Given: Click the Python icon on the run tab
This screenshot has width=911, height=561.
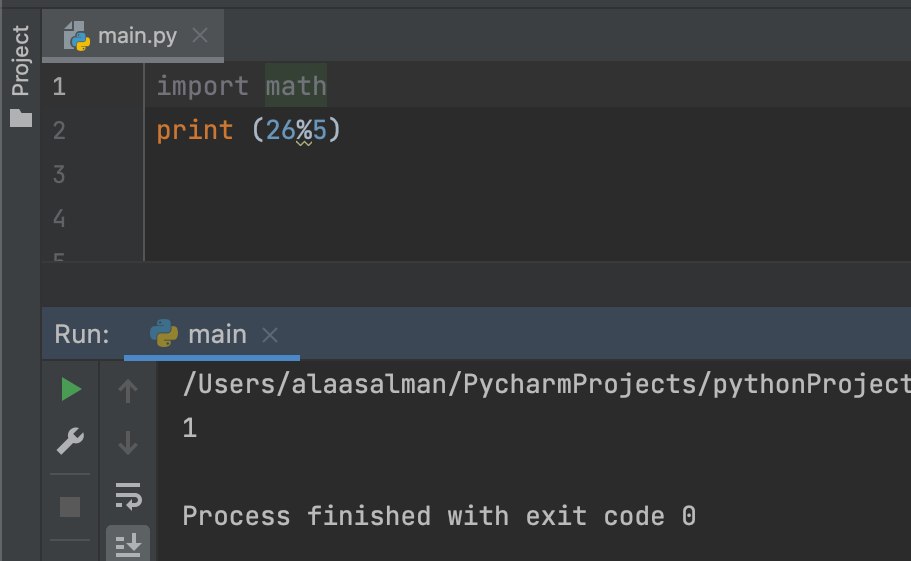Looking at the screenshot, I should click(x=164, y=333).
